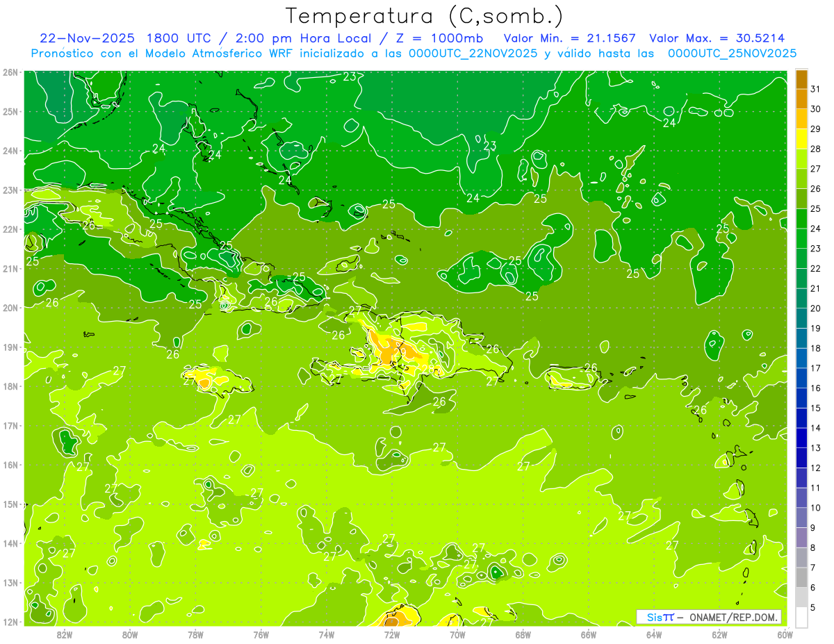Click the valid-until time "0000UTC_25NOV2025"
This screenshot has height=644, width=834.
pyautogui.click(x=732, y=53)
